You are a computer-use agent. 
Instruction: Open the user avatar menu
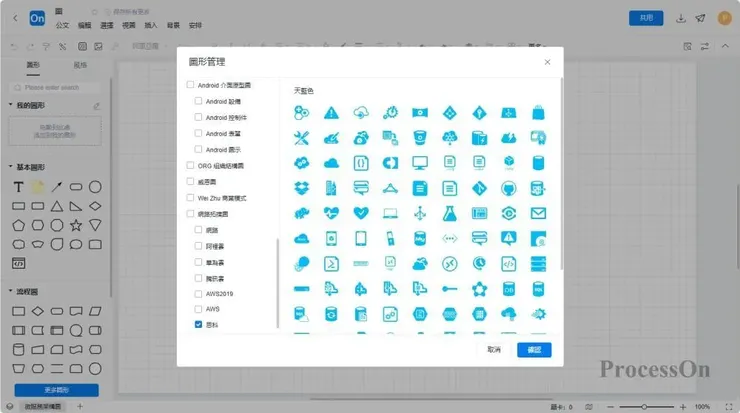[x=724, y=18]
